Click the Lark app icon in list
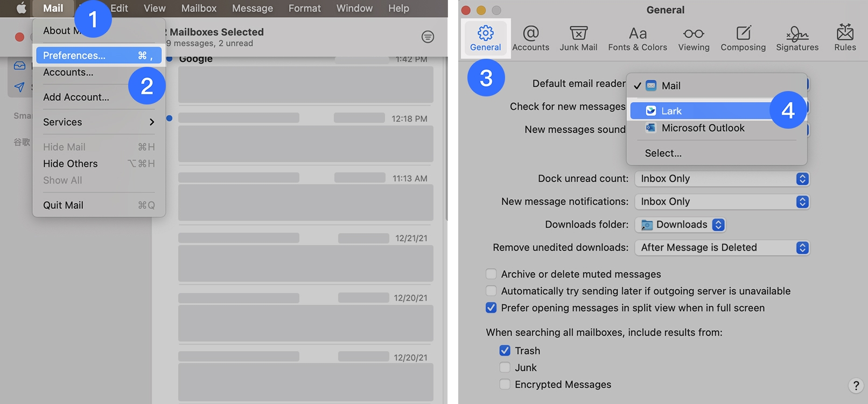The height and width of the screenshot is (404, 868). (651, 111)
